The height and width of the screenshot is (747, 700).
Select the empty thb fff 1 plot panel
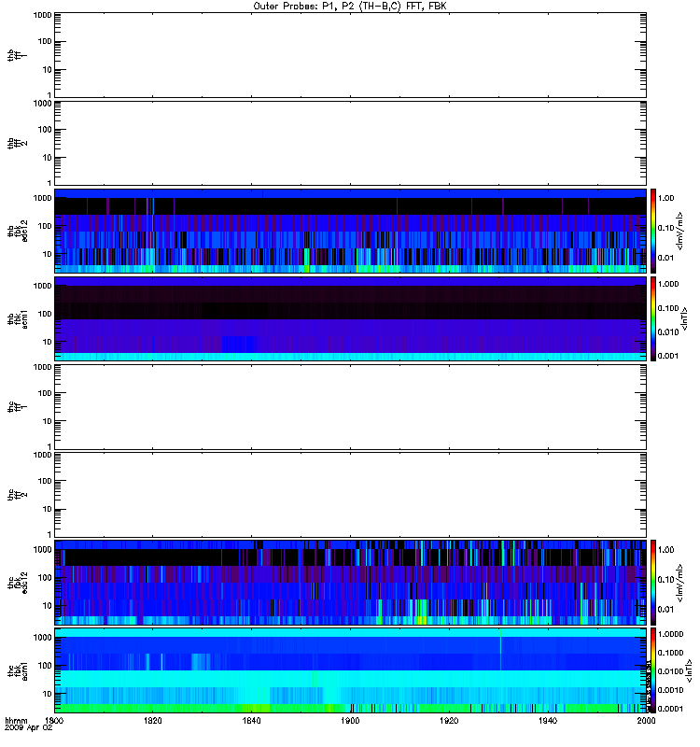350,55
